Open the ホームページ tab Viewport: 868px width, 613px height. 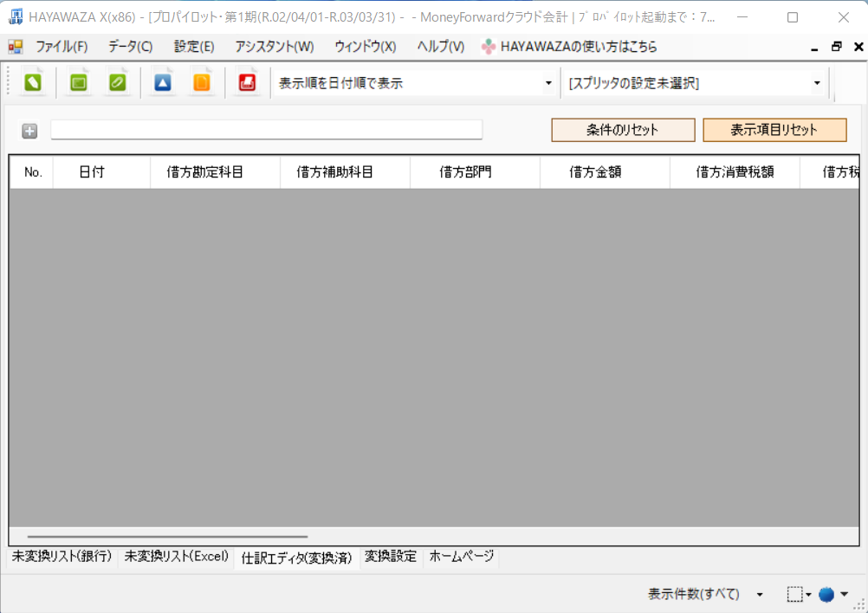pyautogui.click(x=462, y=557)
